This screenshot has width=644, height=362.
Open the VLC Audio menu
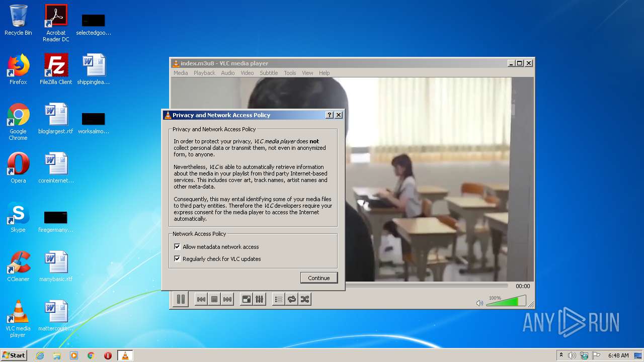point(228,73)
